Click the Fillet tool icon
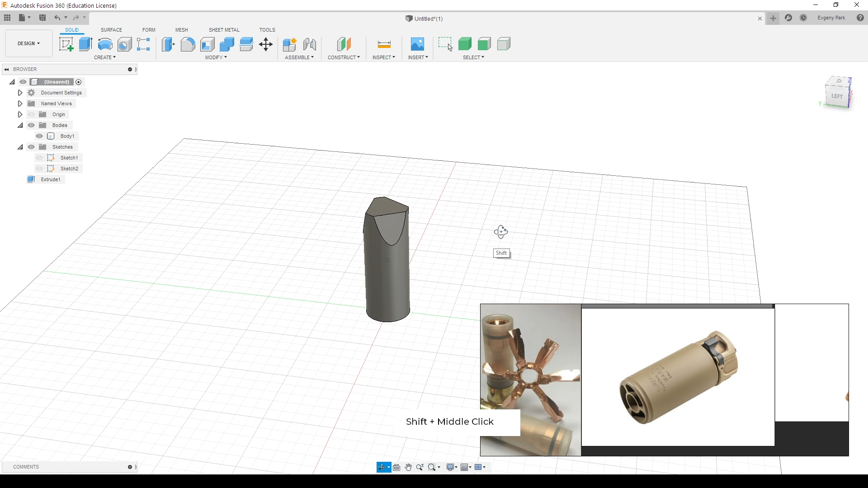Viewport: 868px width, 488px height. click(188, 44)
